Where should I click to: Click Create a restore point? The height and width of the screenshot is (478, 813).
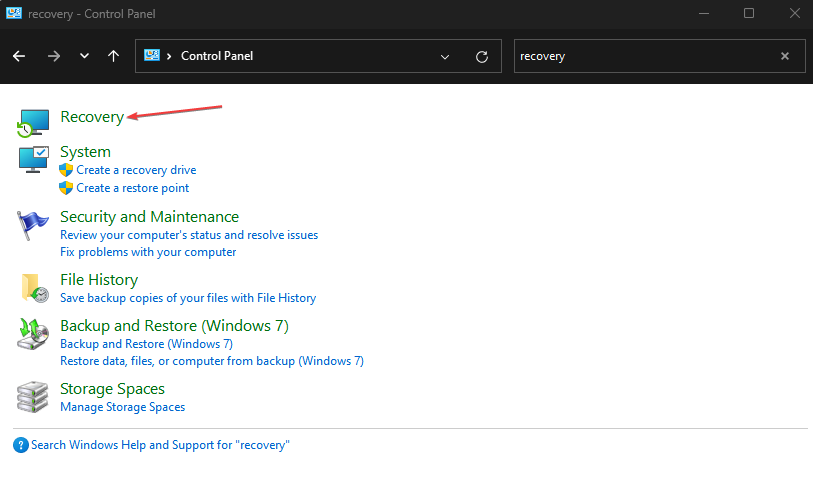132,188
